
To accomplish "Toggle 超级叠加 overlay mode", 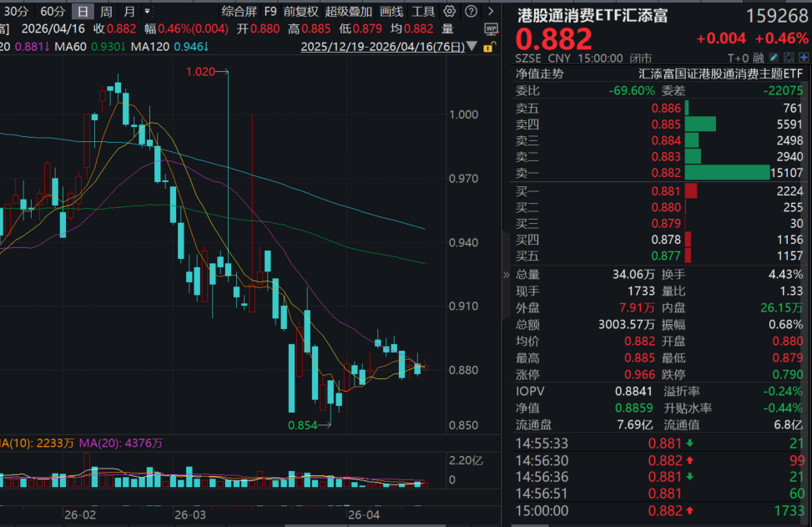I will [349, 12].
